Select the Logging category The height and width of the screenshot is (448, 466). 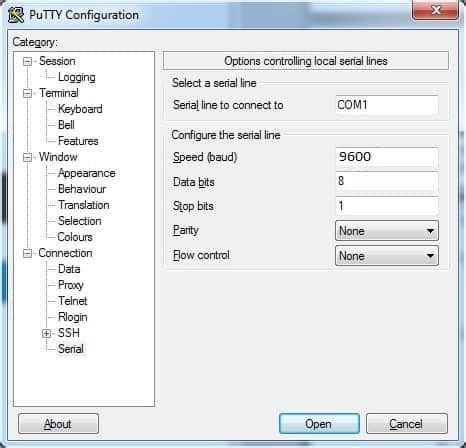[x=77, y=77]
